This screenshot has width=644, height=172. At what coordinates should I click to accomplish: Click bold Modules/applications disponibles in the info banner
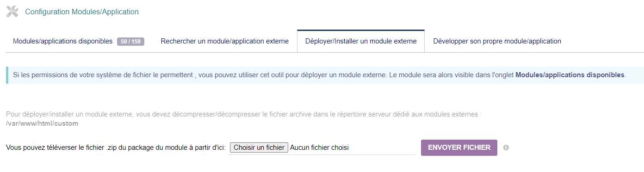pyautogui.click(x=570, y=75)
